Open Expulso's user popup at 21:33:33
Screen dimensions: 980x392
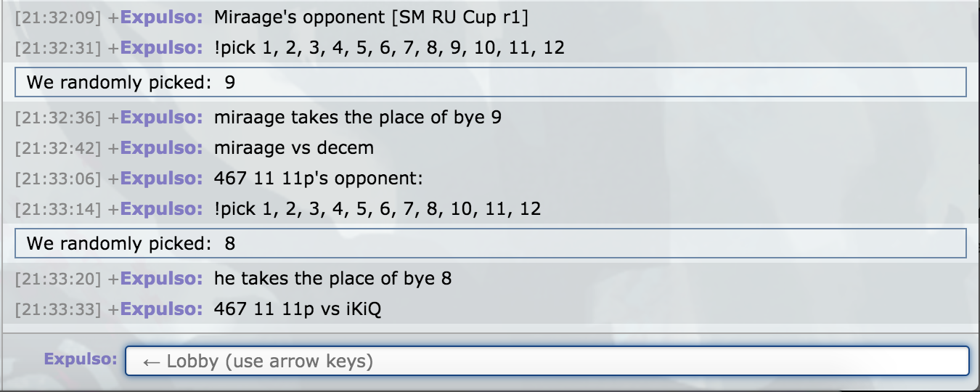pos(162,309)
